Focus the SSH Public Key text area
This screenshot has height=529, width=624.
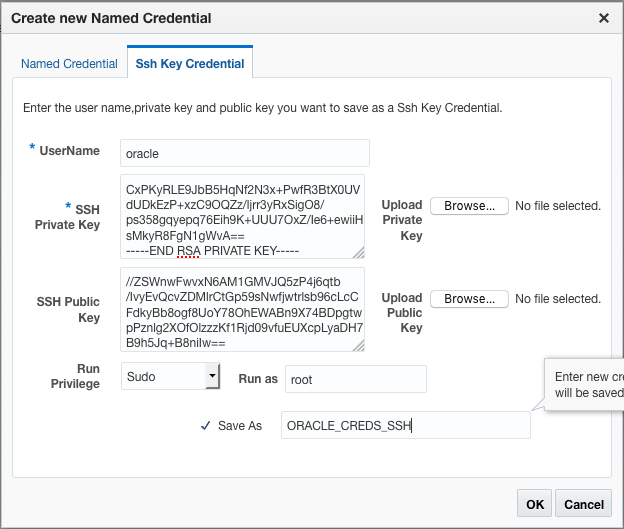pyautogui.click(x=240, y=309)
